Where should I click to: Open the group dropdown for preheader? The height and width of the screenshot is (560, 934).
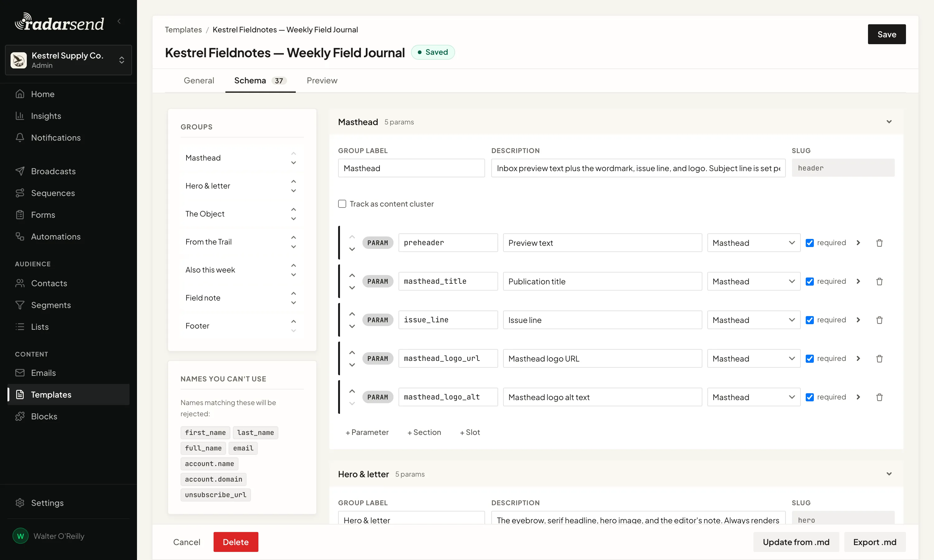coord(753,243)
